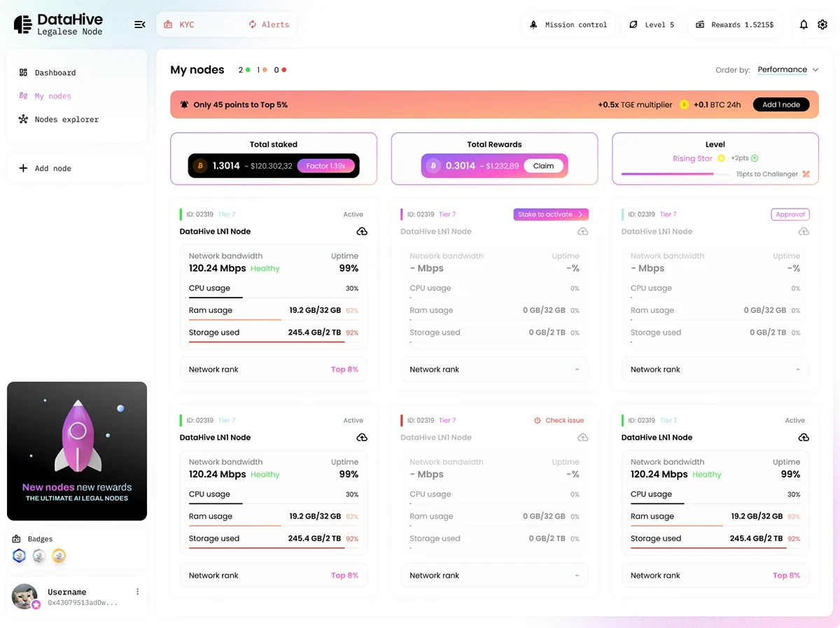
Task: Click the Only 45 points to Top 5% text
Action: coord(240,104)
